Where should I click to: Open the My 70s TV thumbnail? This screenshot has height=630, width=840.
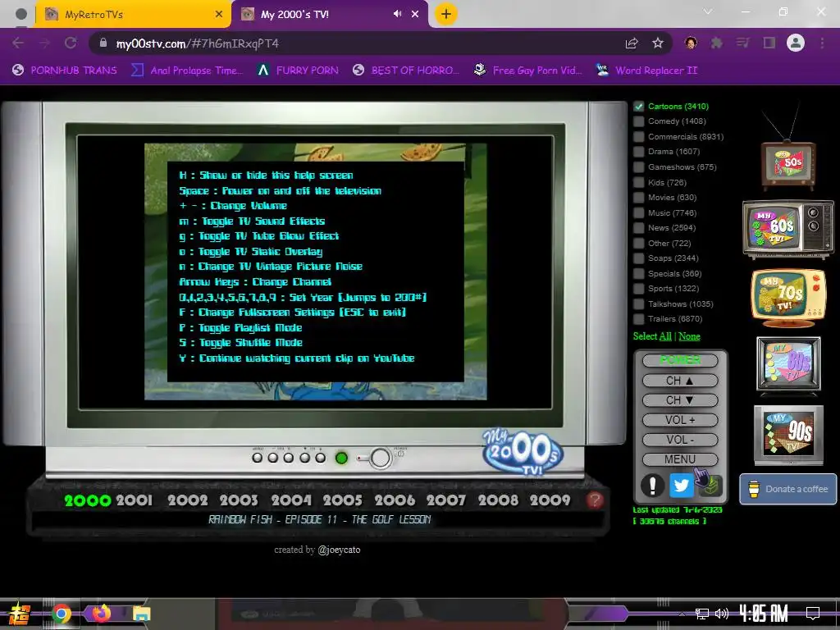tap(788, 297)
